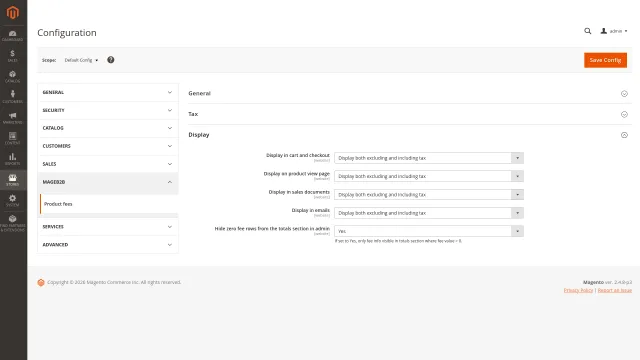The height and width of the screenshot is (360, 640).
Task: Click the copyright notice text
Action: coord(114,282)
